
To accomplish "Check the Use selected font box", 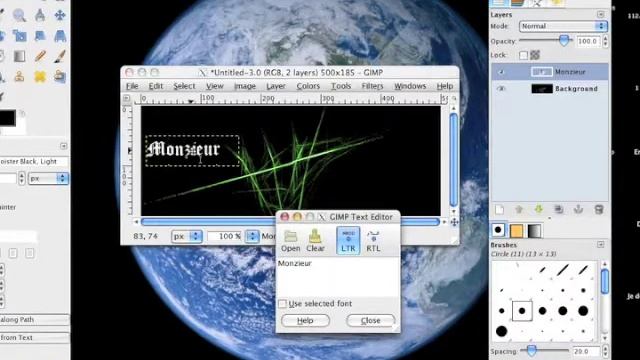I will 282,304.
